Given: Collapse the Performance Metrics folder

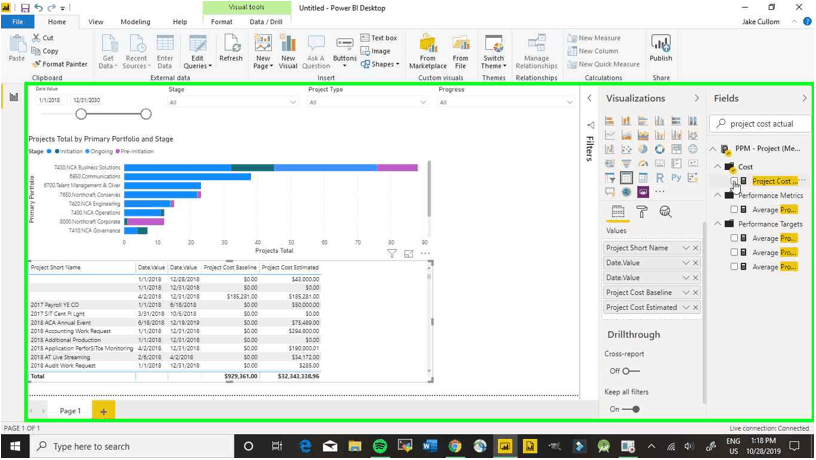Looking at the screenshot, I should [x=718, y=195].
